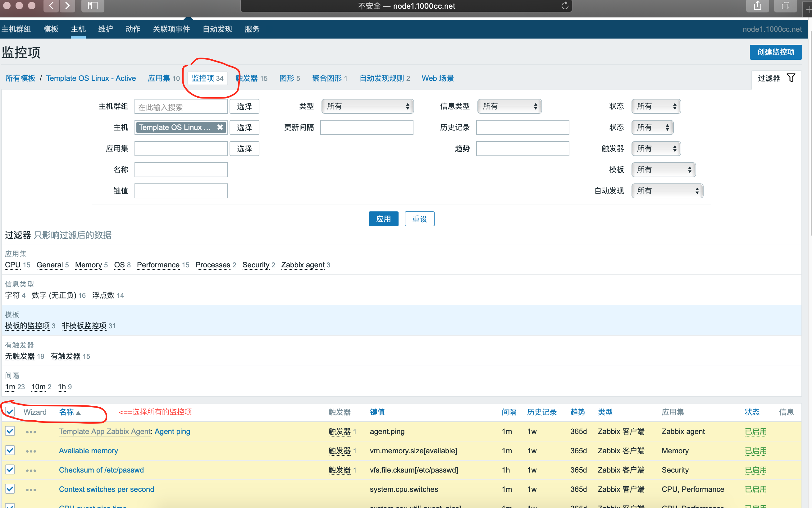Image resolution: width=812 pixels, height=508 pixels.
Task: Click the browser reload icon
Action: (565, 6)
